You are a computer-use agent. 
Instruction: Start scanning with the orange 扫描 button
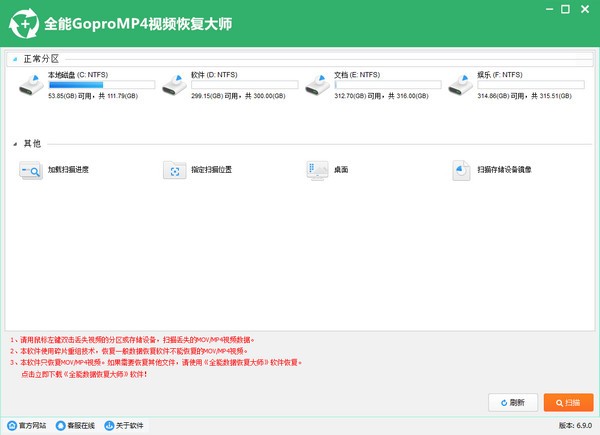[568, 402]
